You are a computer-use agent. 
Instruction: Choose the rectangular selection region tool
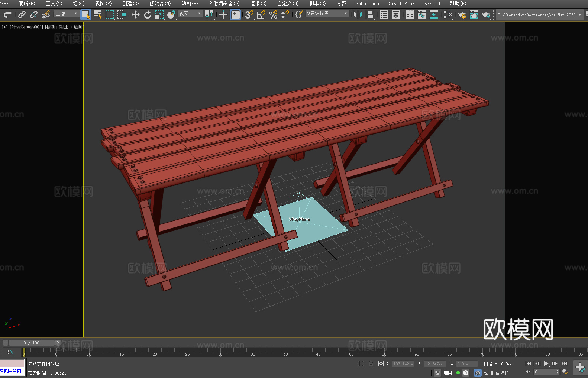(110, 14)
